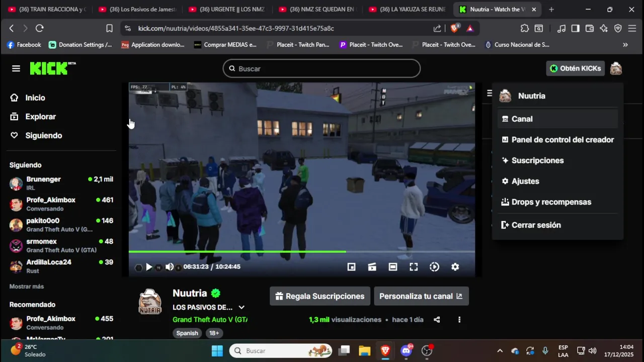Open Panel de control del creador

tap(557, 140)
